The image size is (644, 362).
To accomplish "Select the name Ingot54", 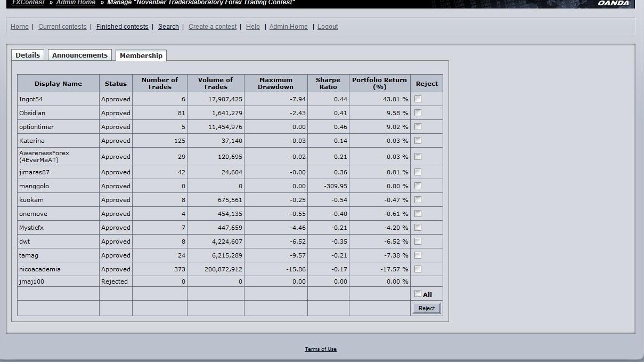I will point(31,99).
